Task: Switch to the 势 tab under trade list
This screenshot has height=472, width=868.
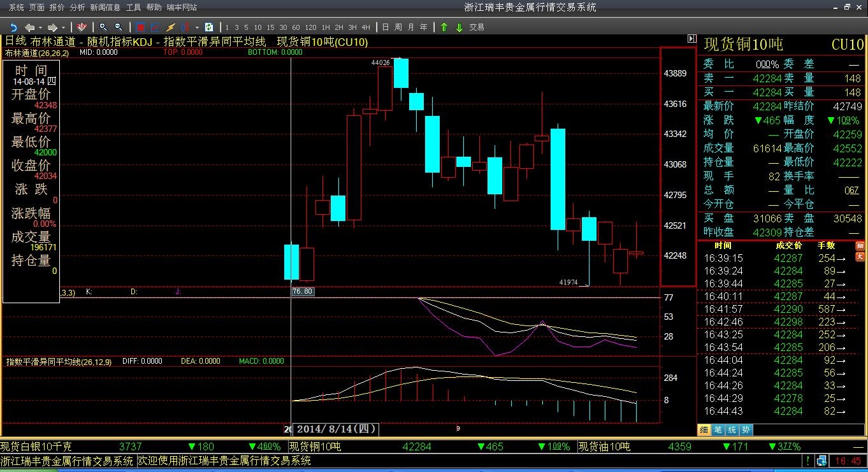Action: (746, 429)
